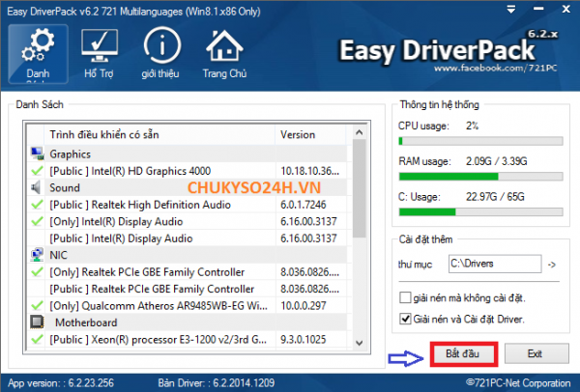Untick Intel(R) HD Graphics 4000 checkmark
This screenshot has height=392, width=580.
click(37, 171)
